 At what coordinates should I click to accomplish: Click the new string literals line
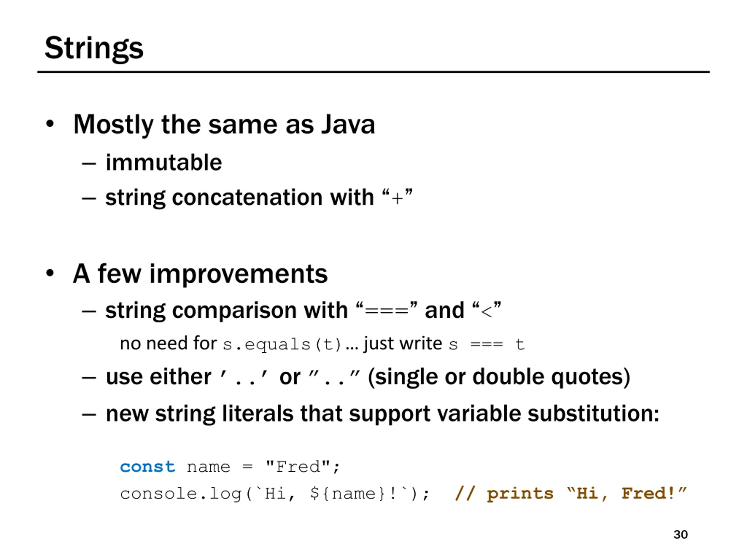[x=382, y=414]
